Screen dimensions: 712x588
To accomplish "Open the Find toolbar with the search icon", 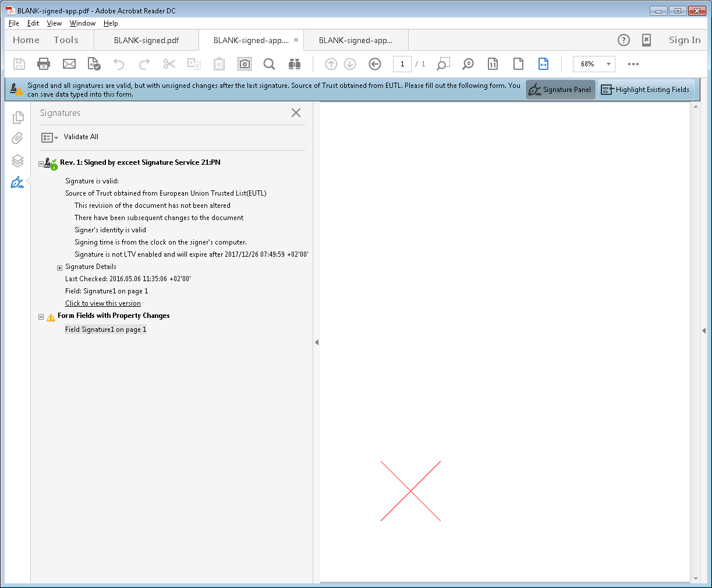I will 269,63.
